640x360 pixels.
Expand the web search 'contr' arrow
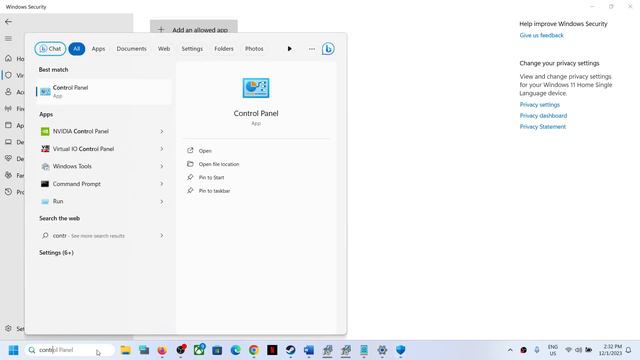pyautogui.click(x=162, y=236)
